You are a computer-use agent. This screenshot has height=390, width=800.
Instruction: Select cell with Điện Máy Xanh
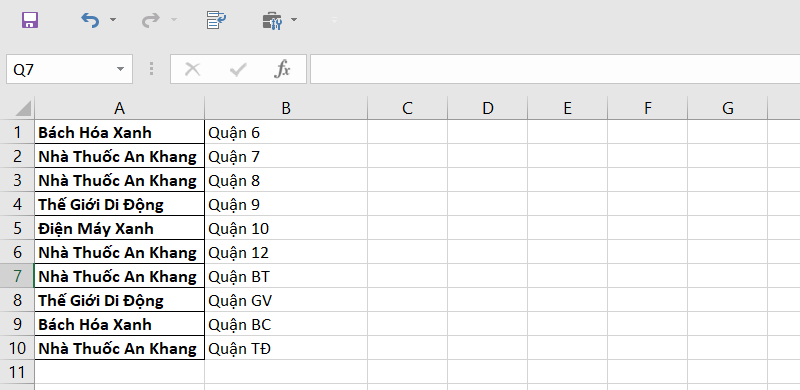click(119, 228)
